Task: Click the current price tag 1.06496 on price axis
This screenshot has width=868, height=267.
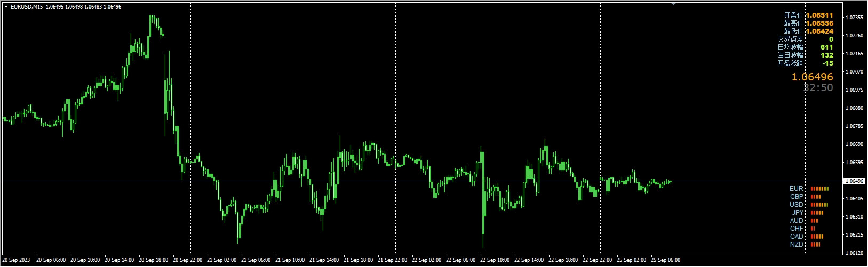Action: [x=855, y=181]
